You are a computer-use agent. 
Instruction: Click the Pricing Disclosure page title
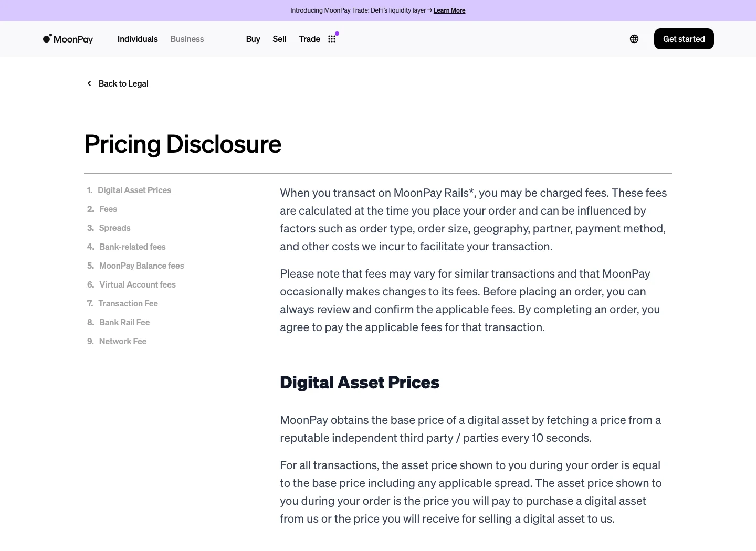point(183,144)
